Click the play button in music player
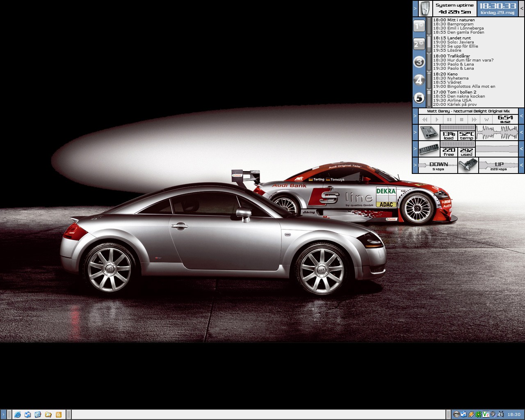 tap(437, 119)
